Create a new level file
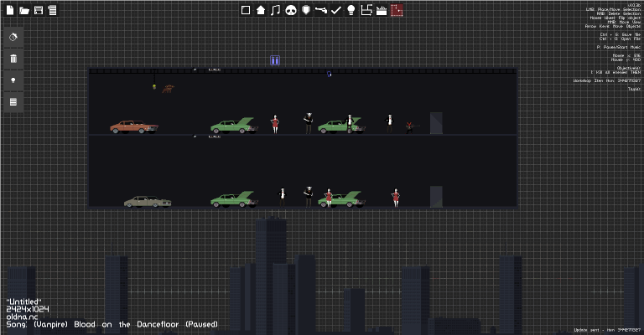Screen dimensions: 644x335 (x=10, y=10)
